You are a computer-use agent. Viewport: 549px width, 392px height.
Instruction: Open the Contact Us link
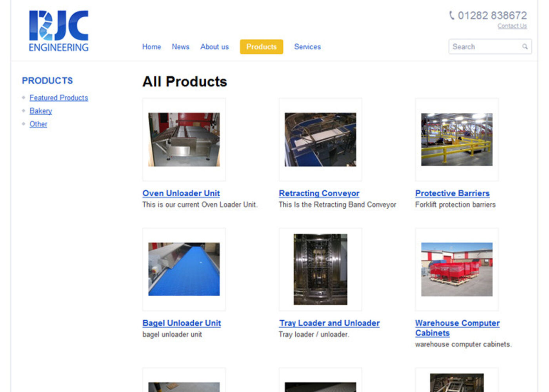(x=512, y=26)
